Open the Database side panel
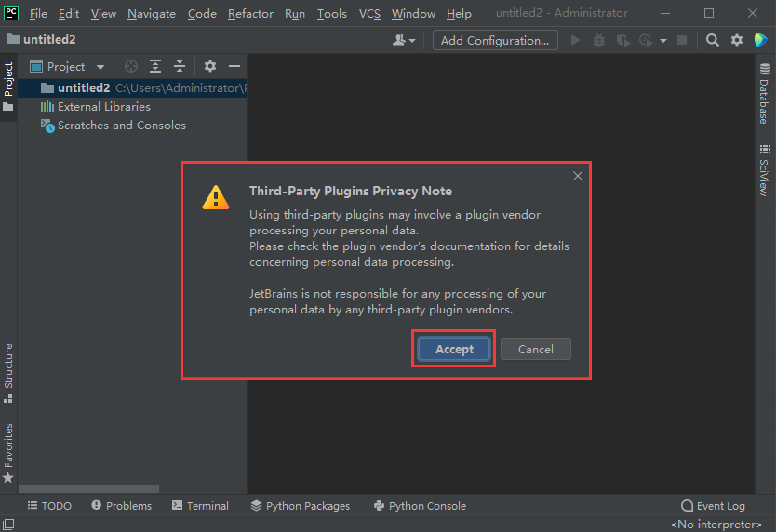 pos(765,94)
